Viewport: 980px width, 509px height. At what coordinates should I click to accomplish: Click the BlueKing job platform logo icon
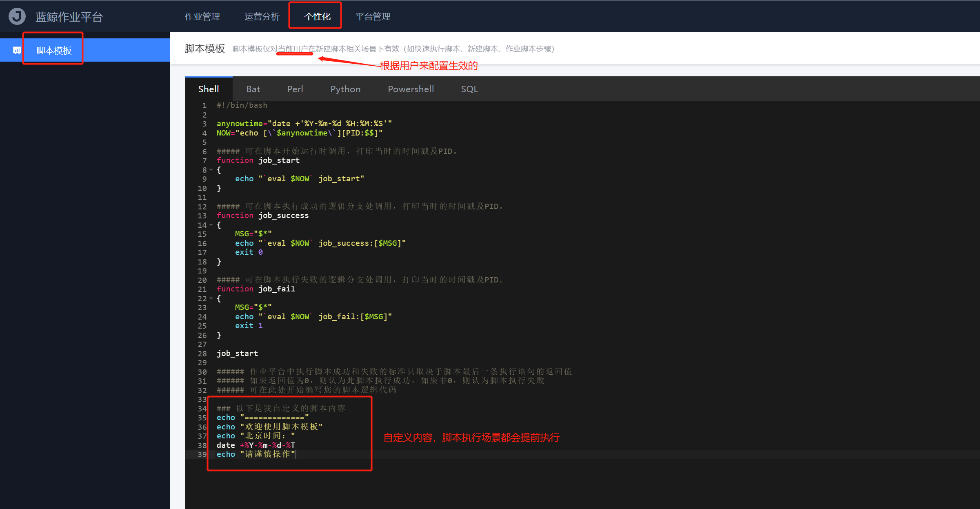(17, 16)
